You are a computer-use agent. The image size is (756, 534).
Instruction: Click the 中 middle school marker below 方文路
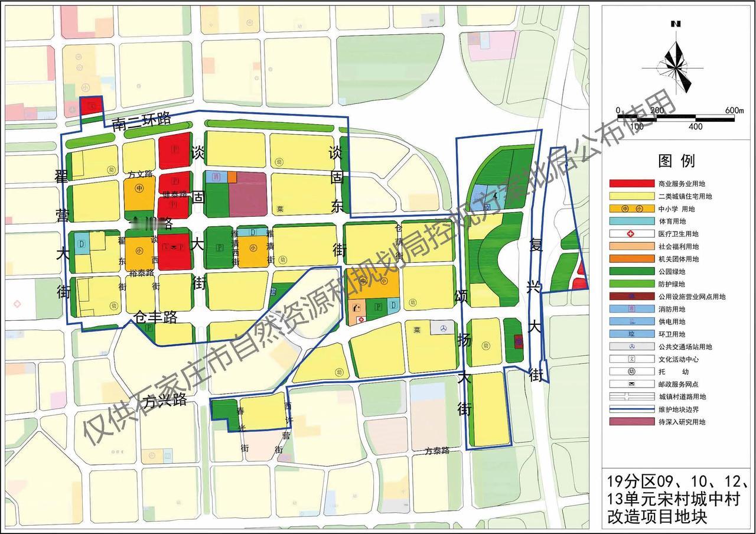pyautogui.click(x=139, y=189)
